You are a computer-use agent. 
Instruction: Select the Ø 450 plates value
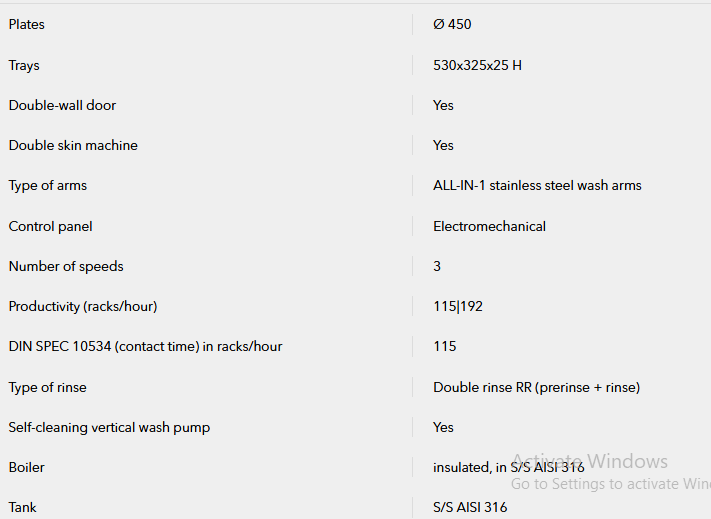click(452, 24)
